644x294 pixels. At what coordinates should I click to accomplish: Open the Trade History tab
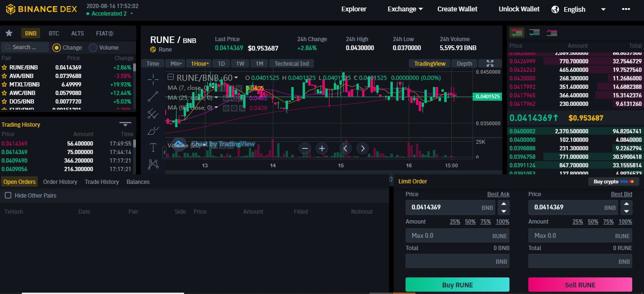[x=102, y=182]
